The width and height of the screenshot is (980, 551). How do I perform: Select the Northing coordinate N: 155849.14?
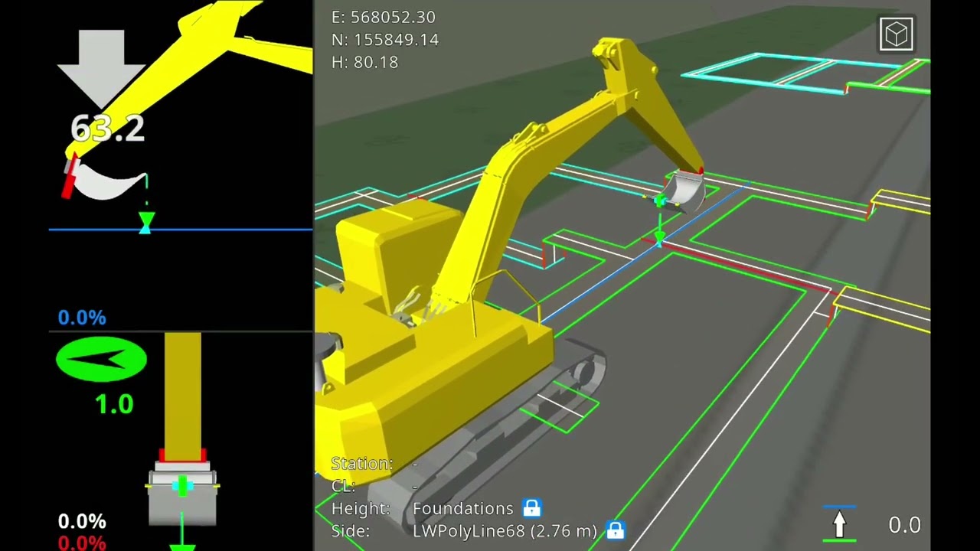385,40
